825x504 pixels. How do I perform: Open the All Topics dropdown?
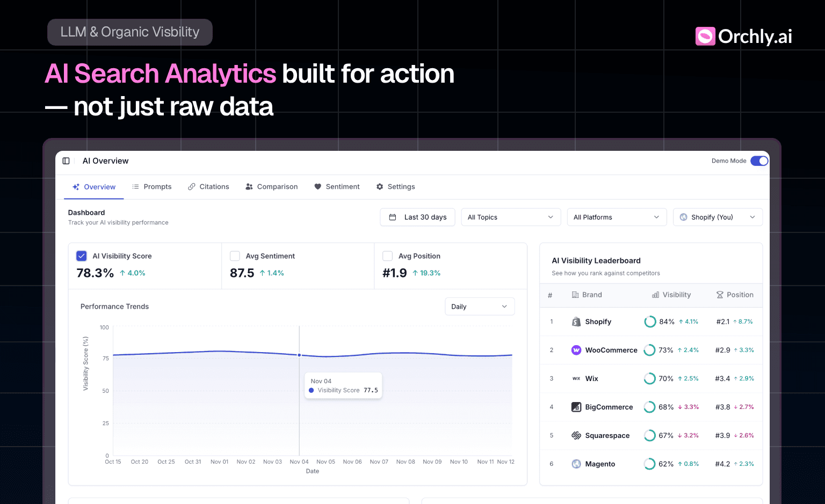pos(510,217)
